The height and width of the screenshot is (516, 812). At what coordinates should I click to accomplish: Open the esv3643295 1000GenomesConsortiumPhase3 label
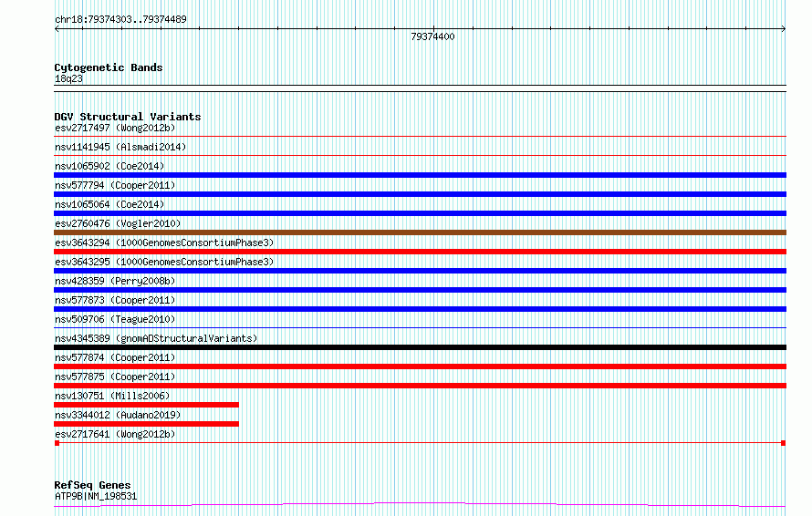point(164,262)
